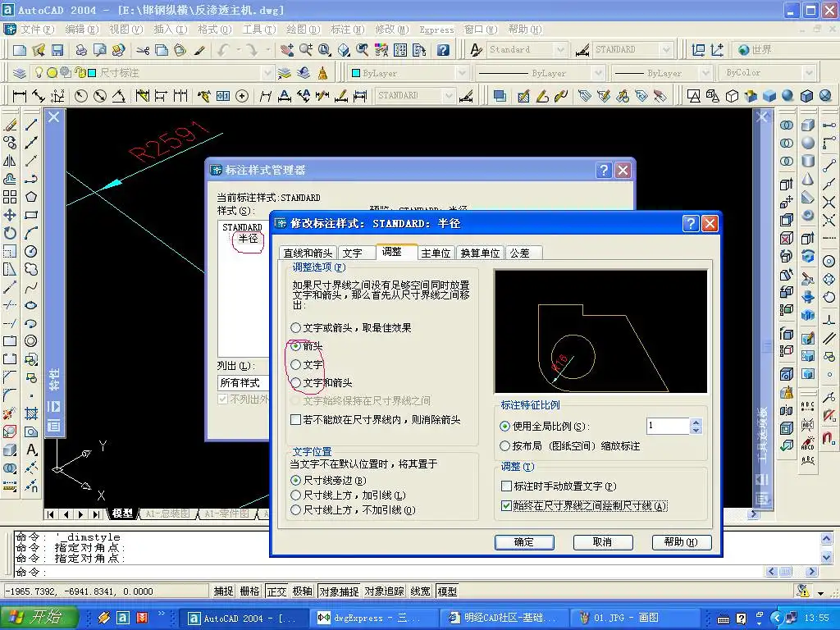
Task: Click the Text style A icon
Action: tap(476, 50)
